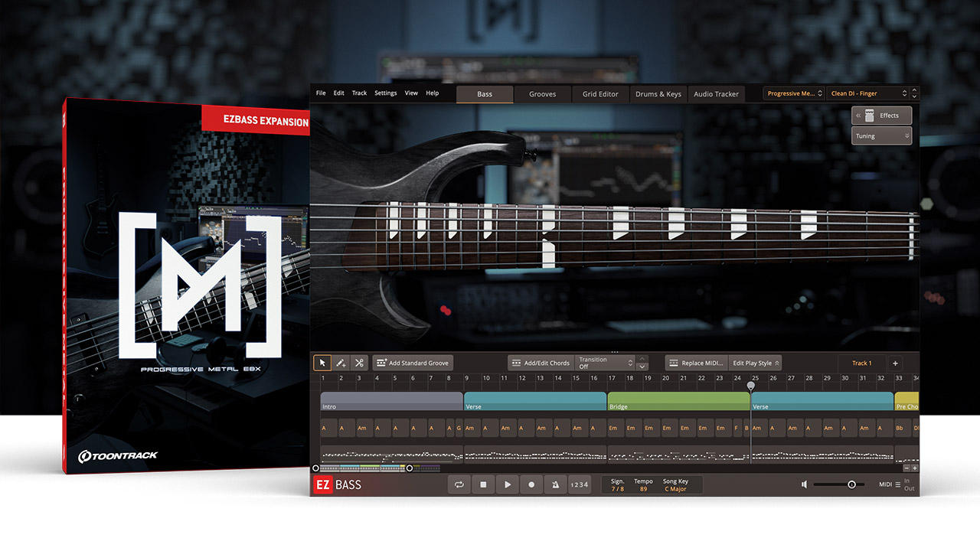Open the Edit menu
Viewport: 980px width, 551px height.
click(x=338, y=93)
